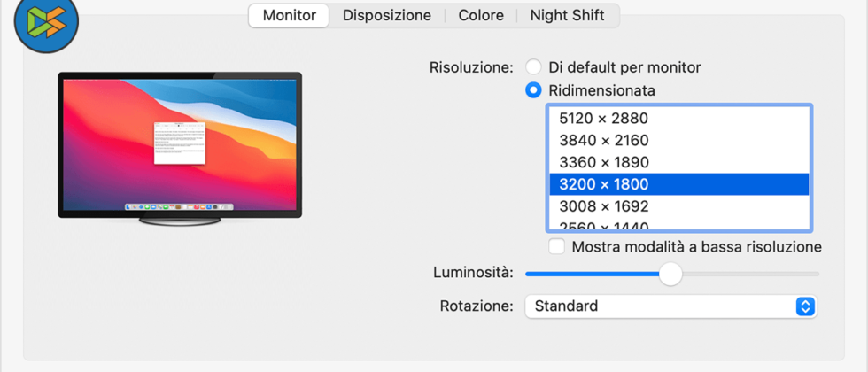Select the highlighted 3200 × 1800 entry

click(x=604, y=184)
